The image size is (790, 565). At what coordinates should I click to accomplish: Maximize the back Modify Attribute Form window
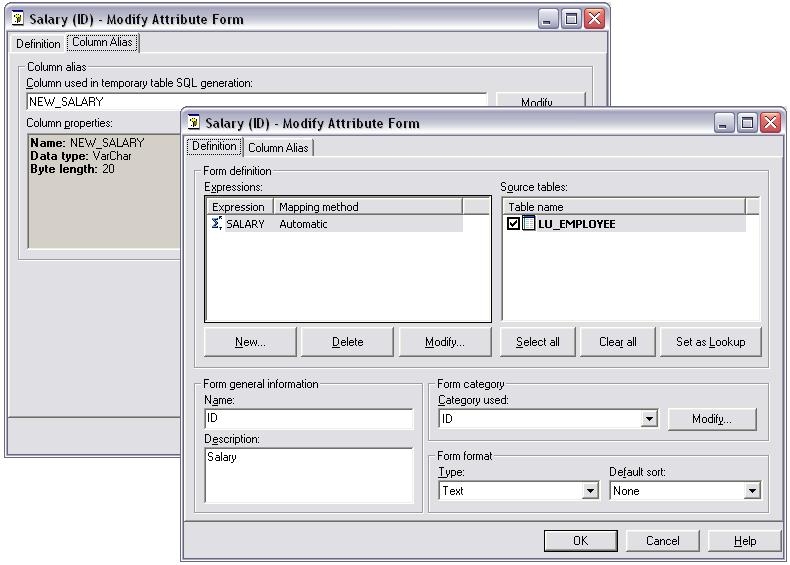tap(571, 19)
